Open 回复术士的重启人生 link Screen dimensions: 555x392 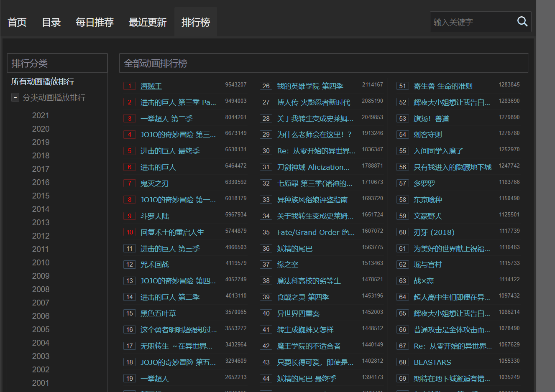click(x=172, y=232)
